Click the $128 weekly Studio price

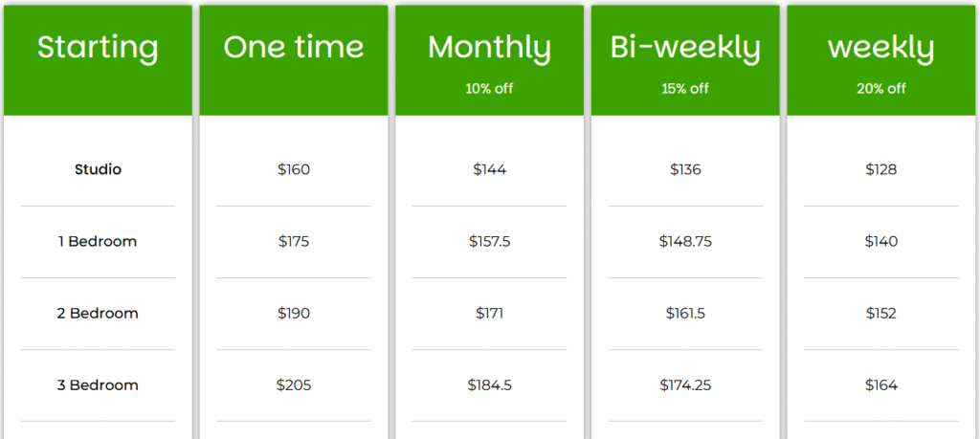pyautogui.click(x=881, y=169)
